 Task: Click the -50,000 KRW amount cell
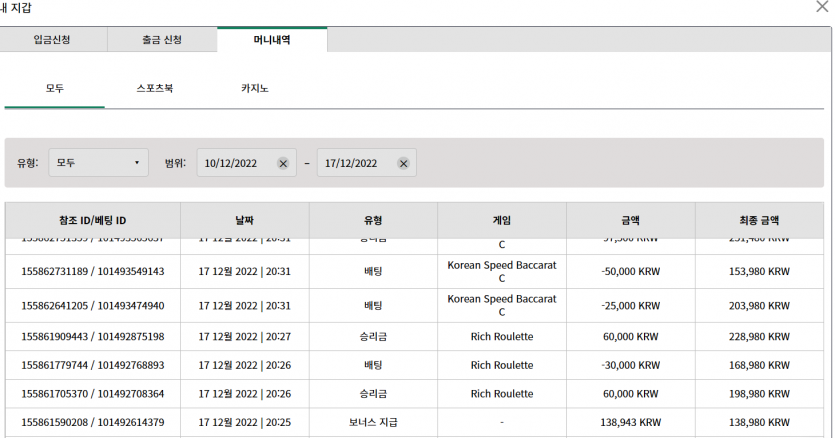pyautogui.click(x=631, y=272)
